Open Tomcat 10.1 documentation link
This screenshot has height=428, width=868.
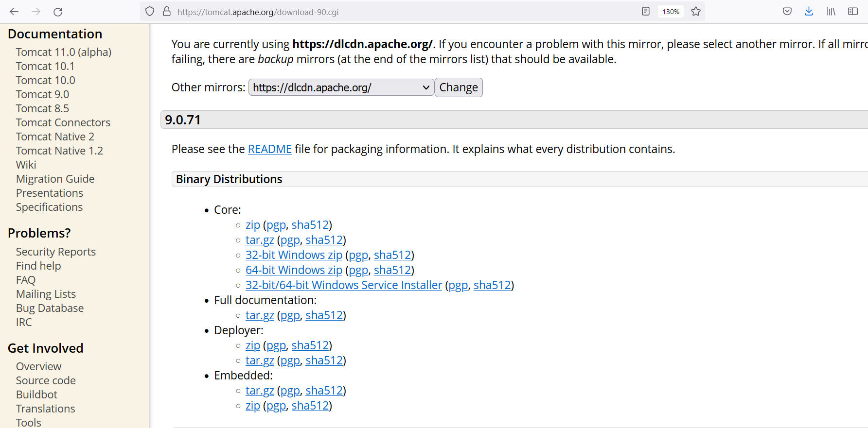click(45, 66)
